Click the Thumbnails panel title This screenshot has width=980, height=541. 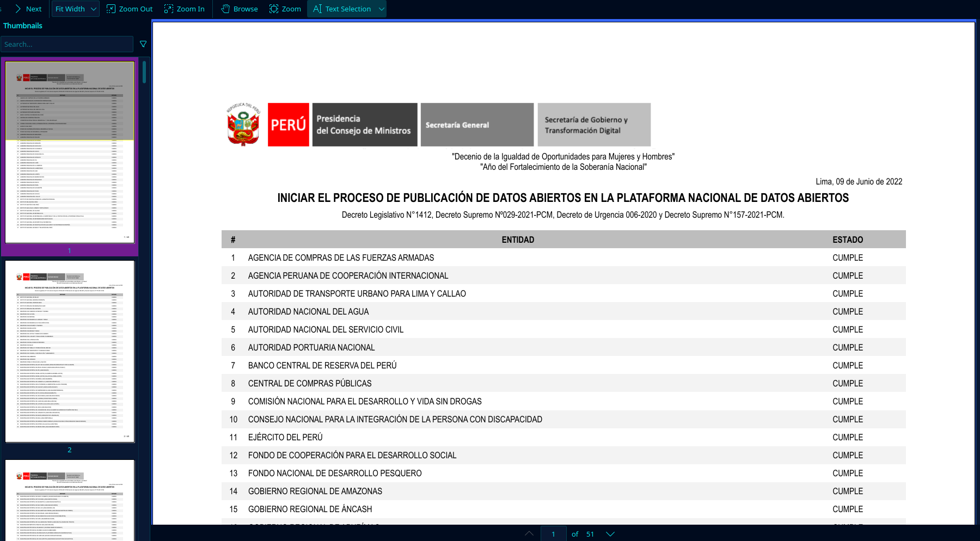23,26
